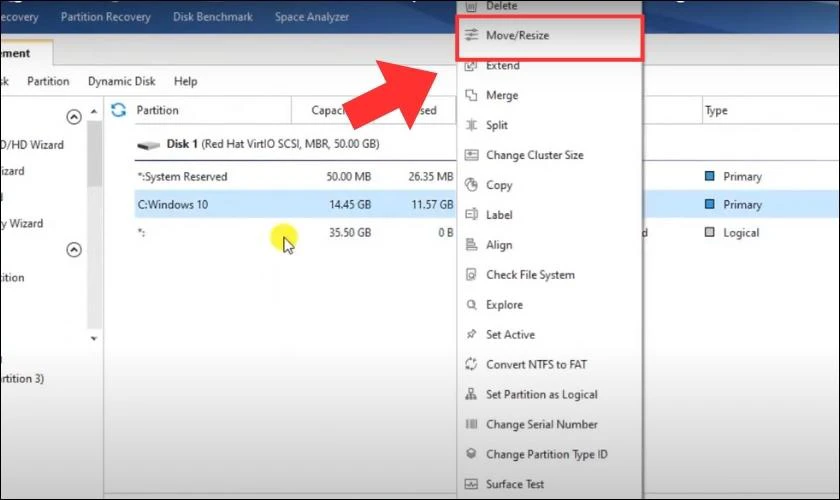This screenshot has width=840, height=500.
Task: Choose Change Serial Number text
Action: [x=542, y=424]
